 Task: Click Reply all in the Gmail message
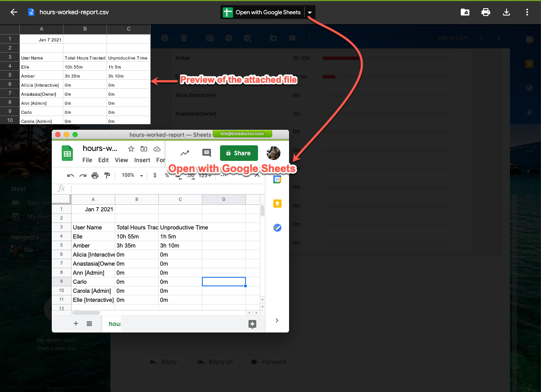[x=215, y=362]
